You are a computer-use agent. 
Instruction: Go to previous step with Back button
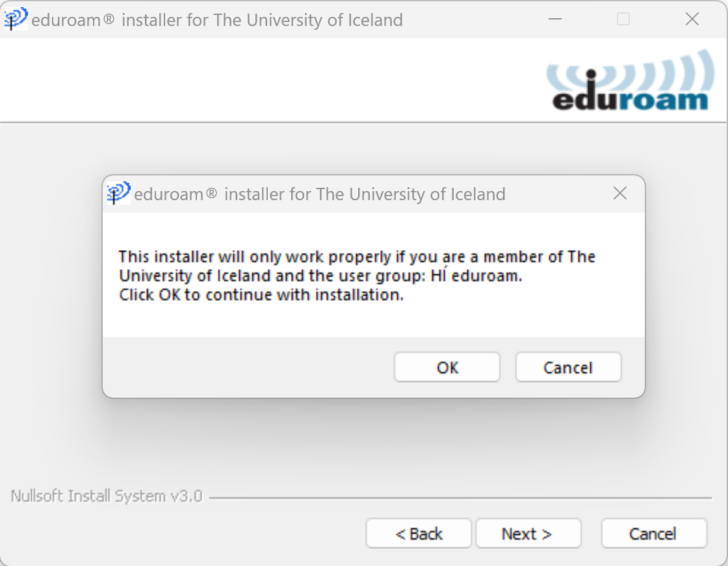click(419, 534)
